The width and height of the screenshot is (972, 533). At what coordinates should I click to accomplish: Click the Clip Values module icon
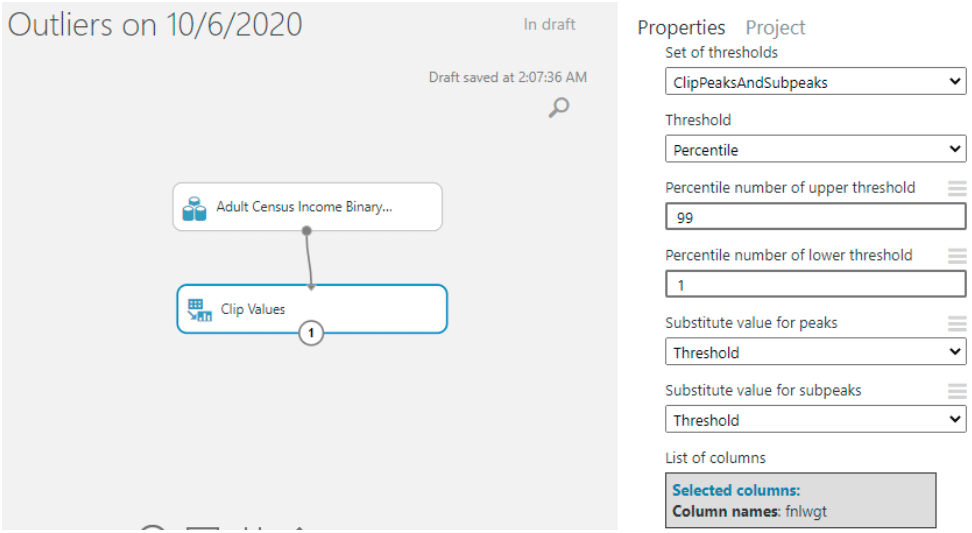click(200, 310)
